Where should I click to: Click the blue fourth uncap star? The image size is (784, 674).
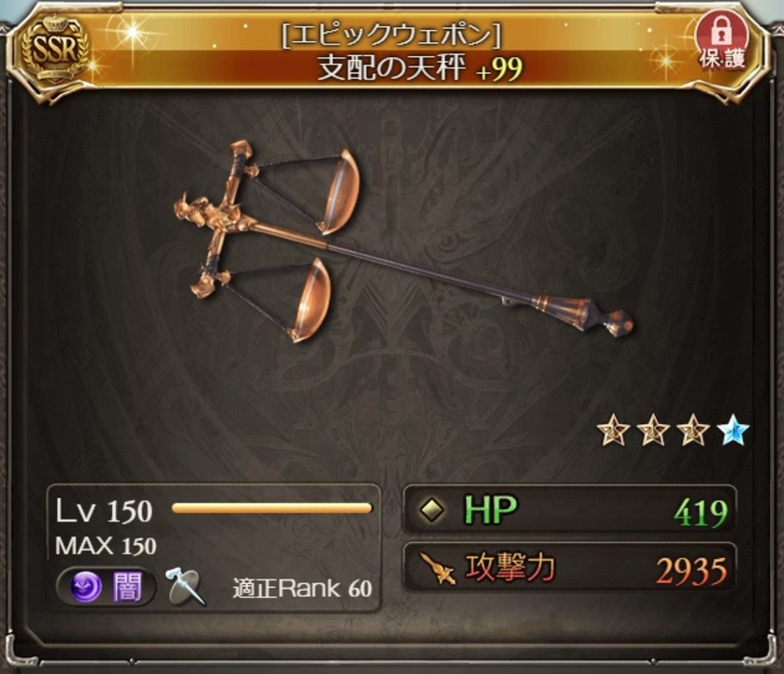coord(733,430)
